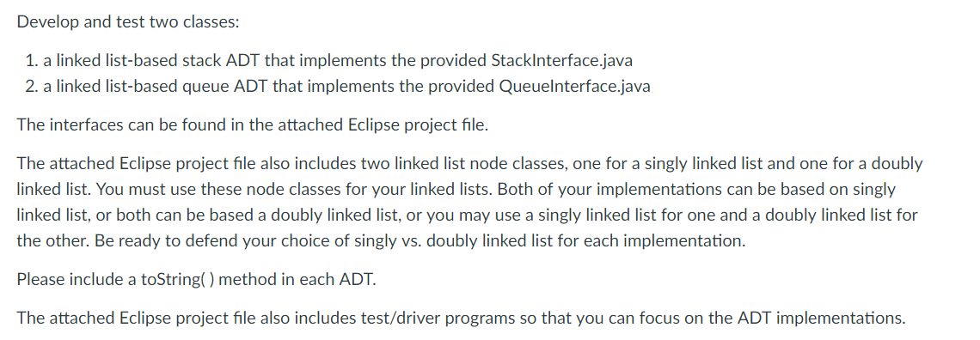Click the sentence starting 'You must use these node classes'
The height and width of the screenshot is (340, 980).
(294, 189)
